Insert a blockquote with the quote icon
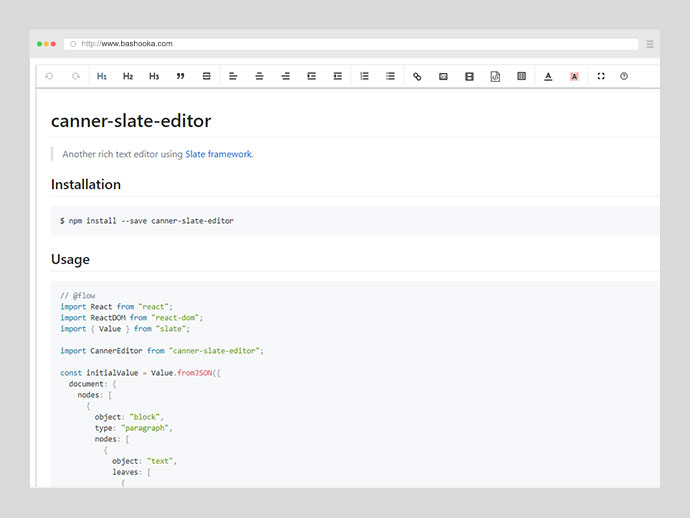The width and height of the screenshot is (690, 518). point(180,76)
